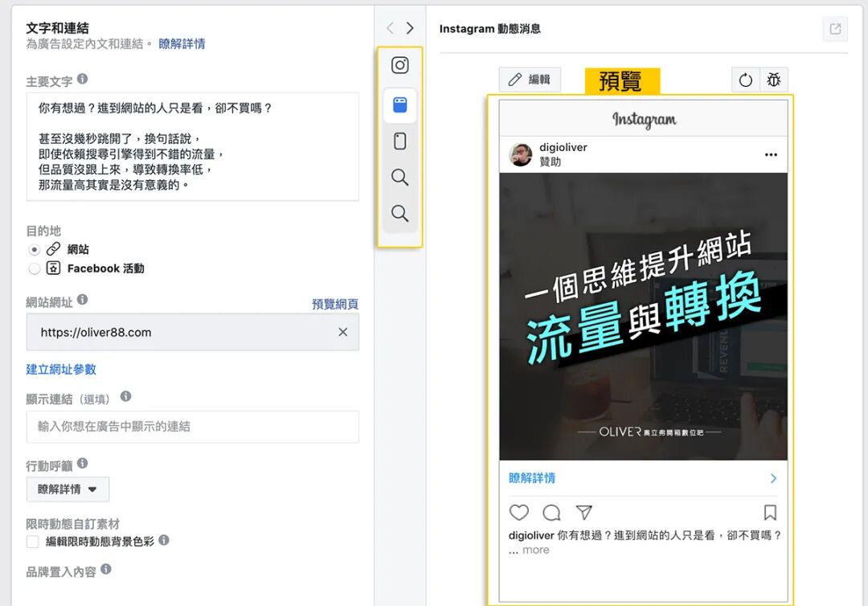Click the comment bubble icon in preview
Viewport: 868px width, 606px height.
(551, 513)
